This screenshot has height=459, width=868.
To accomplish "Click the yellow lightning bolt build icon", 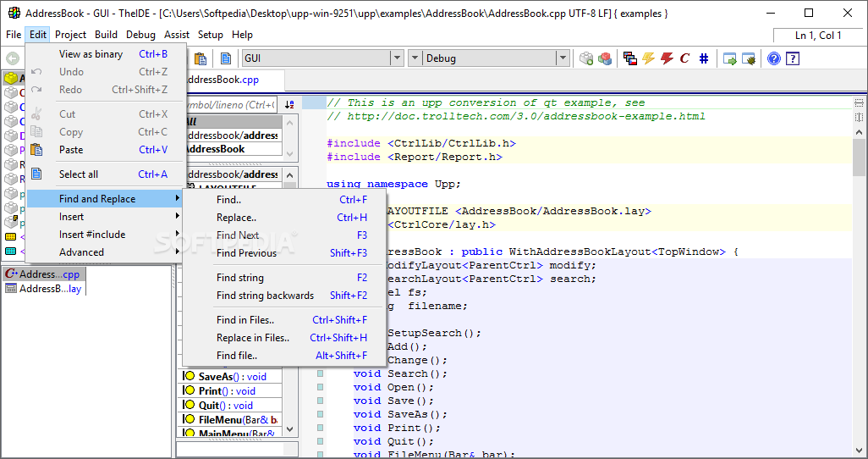I will [x=648, y=58].
